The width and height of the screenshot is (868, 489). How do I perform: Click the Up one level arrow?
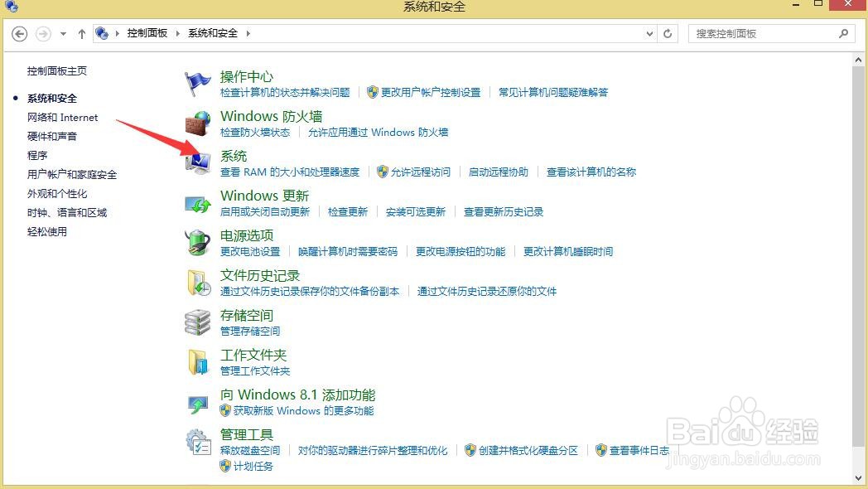point(81,34)
